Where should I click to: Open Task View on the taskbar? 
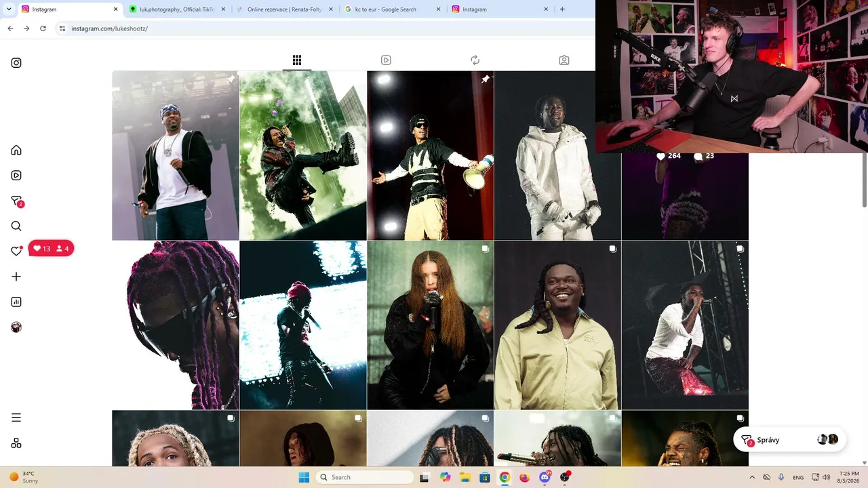(x=425, y=477)
